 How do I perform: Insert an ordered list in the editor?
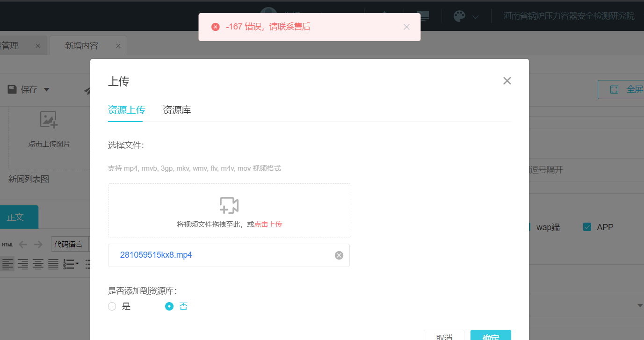coord(69,264)
